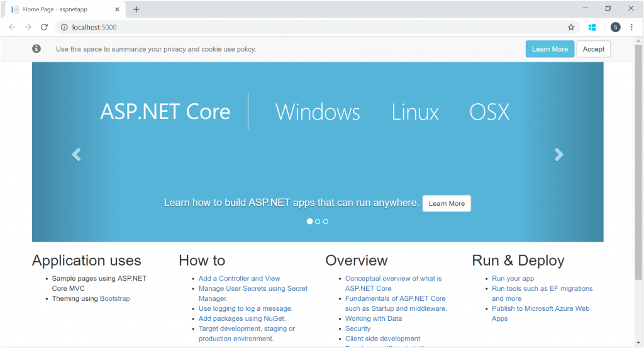This screenshot has height=348, width=644.
Task: Click the vertical scrollbar thumb
Action: pyautogui.click(x=638, y=162)
